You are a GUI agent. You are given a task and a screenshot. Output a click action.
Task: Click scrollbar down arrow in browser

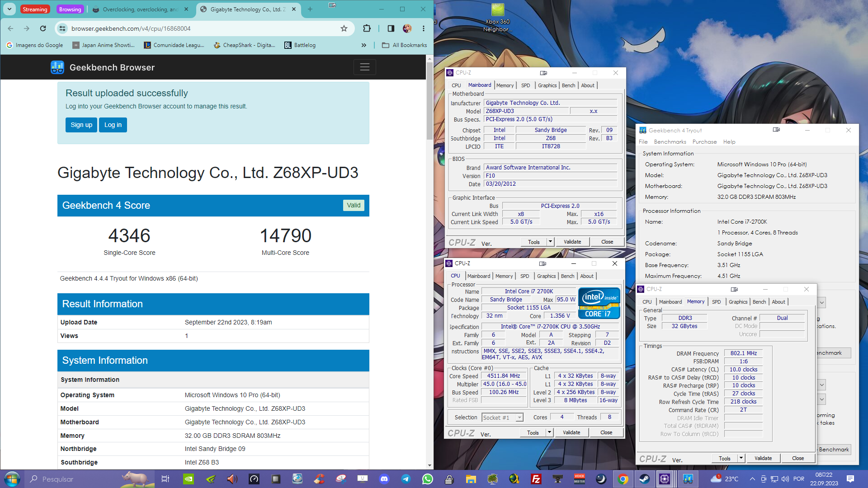point(429,465)
